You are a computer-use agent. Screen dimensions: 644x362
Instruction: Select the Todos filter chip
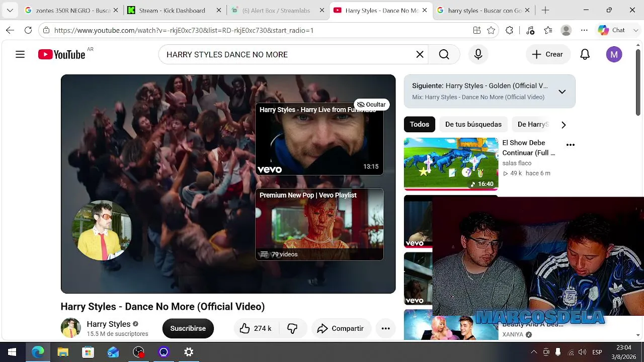[x=419, y=124]
